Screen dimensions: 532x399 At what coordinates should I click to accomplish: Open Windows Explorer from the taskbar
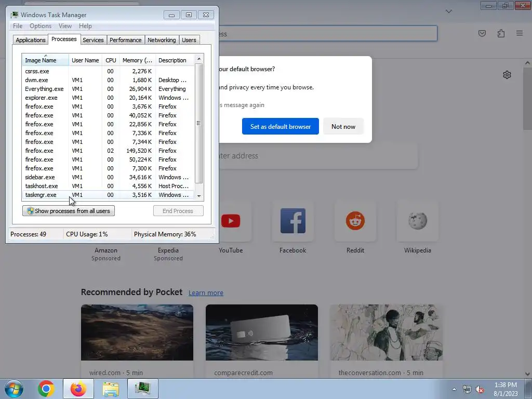pyautogui.click(x=111, y=389)
